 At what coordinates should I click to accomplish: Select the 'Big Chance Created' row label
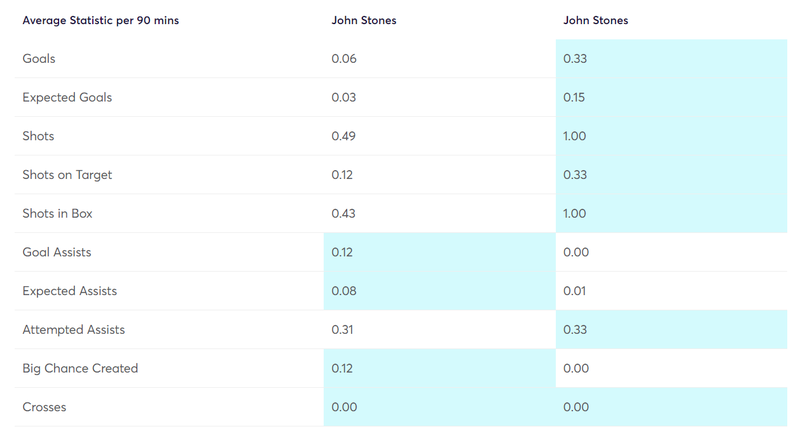[80, 369]
